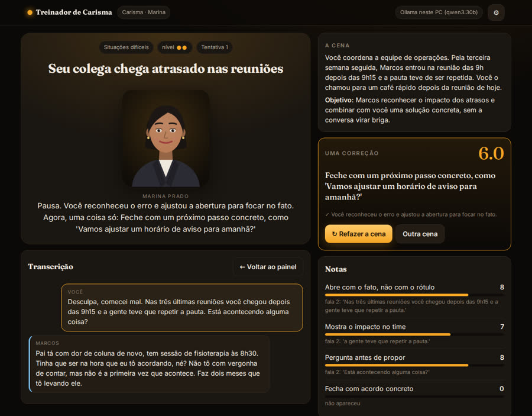Screen dimensions: 532x416
Task: Choose Outra cena button
Action: tap(420, 234)
